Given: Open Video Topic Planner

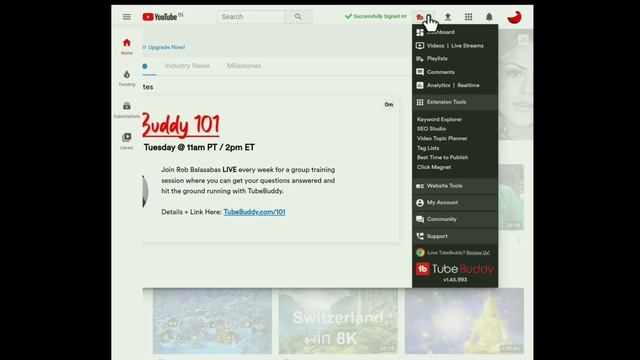Looking at the screenshot, I should pos(442,138).
